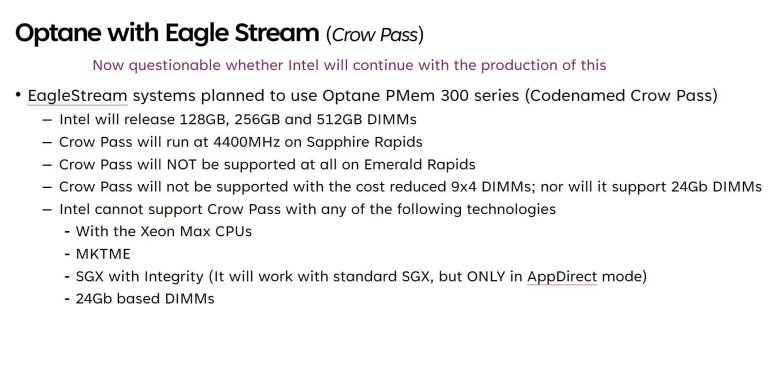The image size is (780, 381).
Task: Click the underlined word 'EagleStream'
Action: coord(77,95)
